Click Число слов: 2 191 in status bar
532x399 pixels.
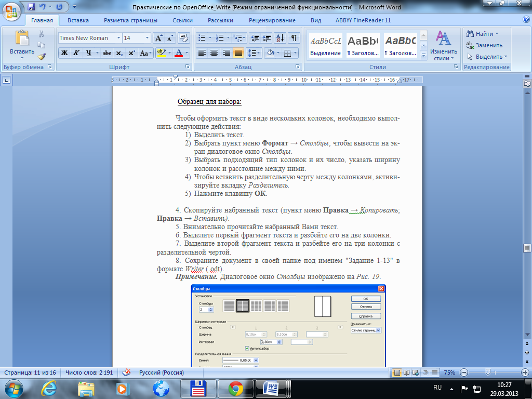[x=89, y=373]
